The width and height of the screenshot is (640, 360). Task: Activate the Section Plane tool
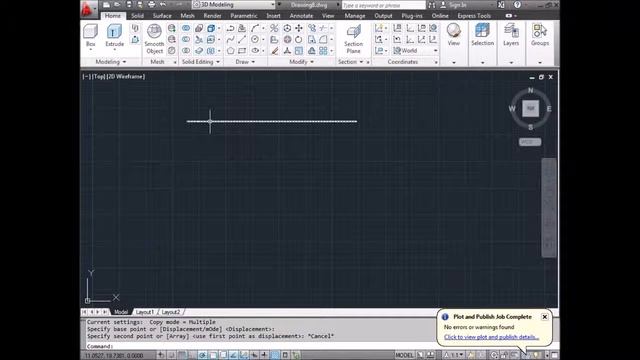[x=353, y=39]
